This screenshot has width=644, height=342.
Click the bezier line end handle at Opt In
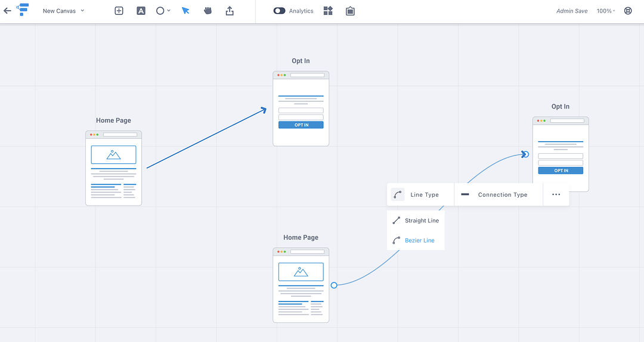click(525, 154)
